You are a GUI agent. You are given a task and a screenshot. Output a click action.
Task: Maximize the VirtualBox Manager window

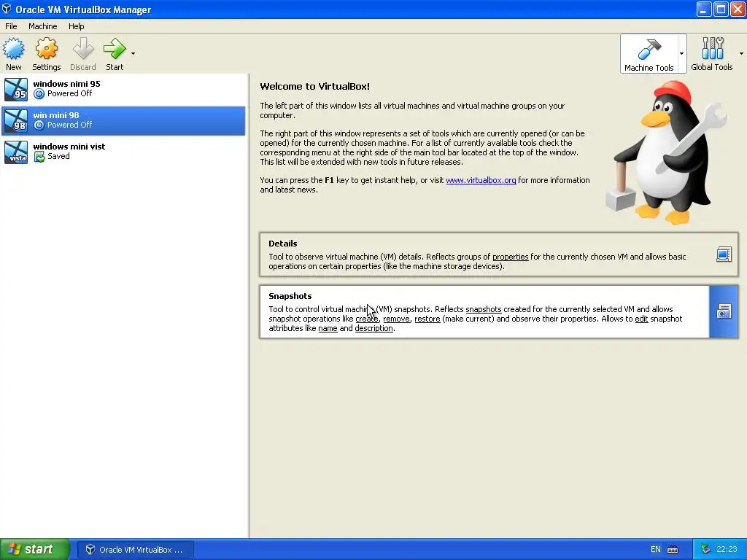(x=721, y=9)
